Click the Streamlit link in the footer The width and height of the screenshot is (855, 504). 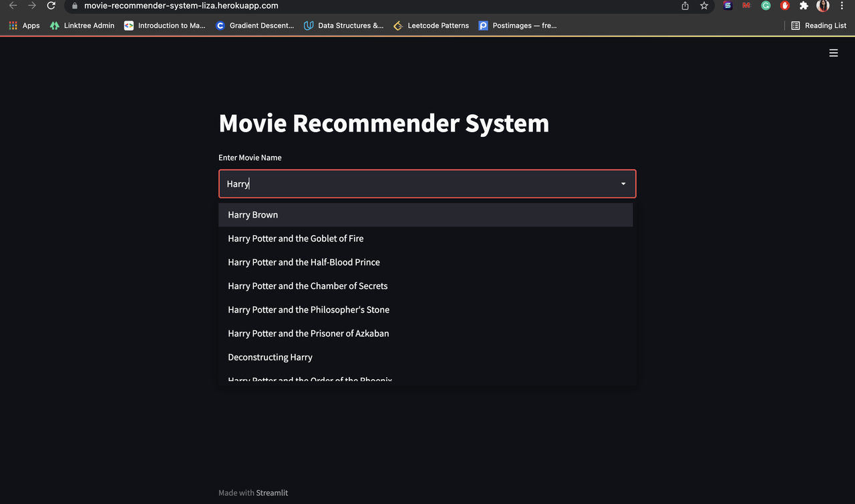click(x=272, y=493)
